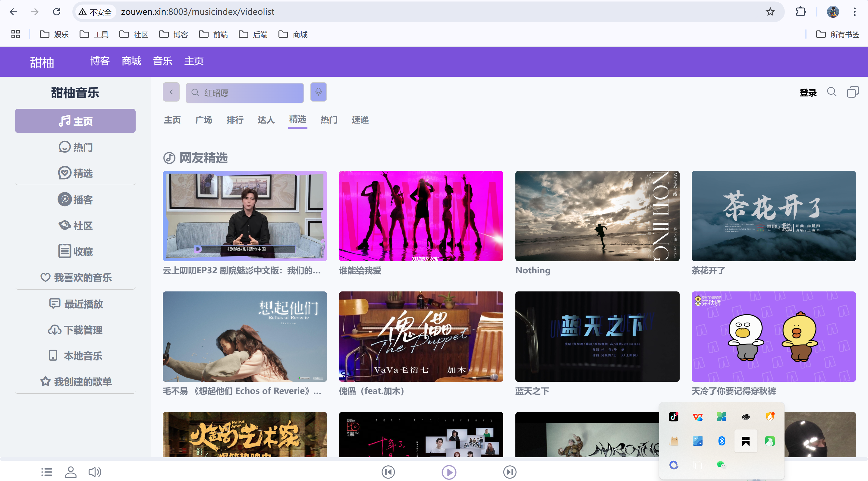
Task: Click the back chevron beside the search box
Action: pos(171,92)
